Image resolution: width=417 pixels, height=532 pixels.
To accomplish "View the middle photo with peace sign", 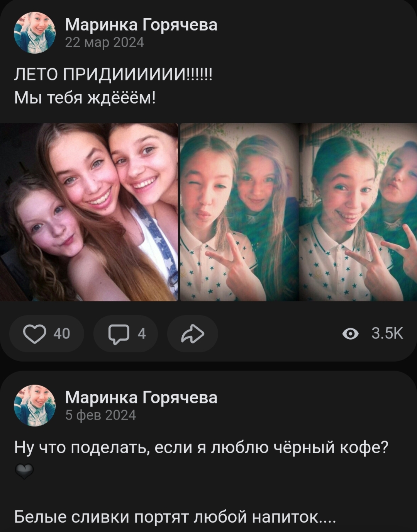I will (239, 212).
